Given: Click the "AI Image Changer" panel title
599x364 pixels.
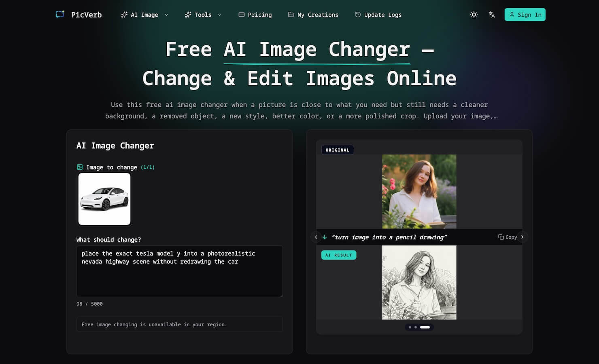Looking at the screenshot, I should pyautogui.click(x=115, y=146).
